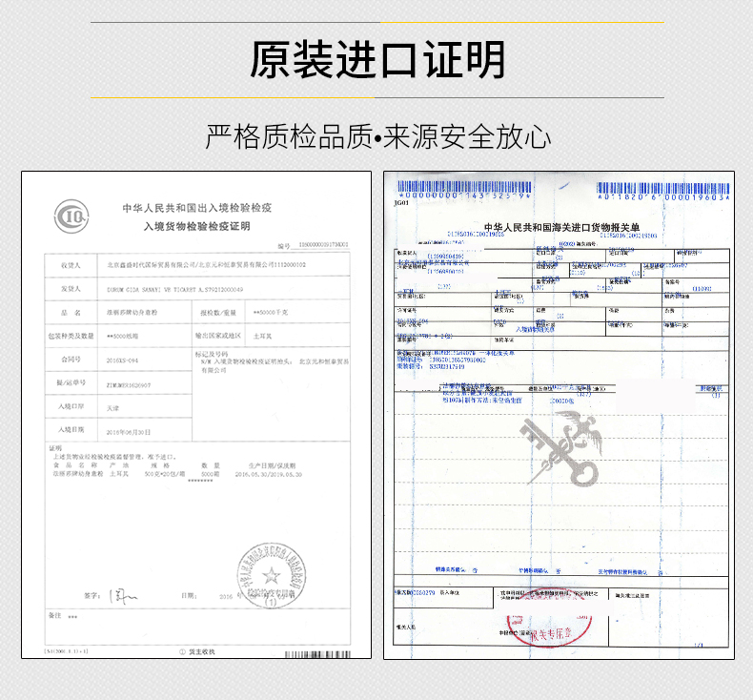Click the value **5000纸箱
The width and height of the screenshot is (753, 700).
[122, 336]
